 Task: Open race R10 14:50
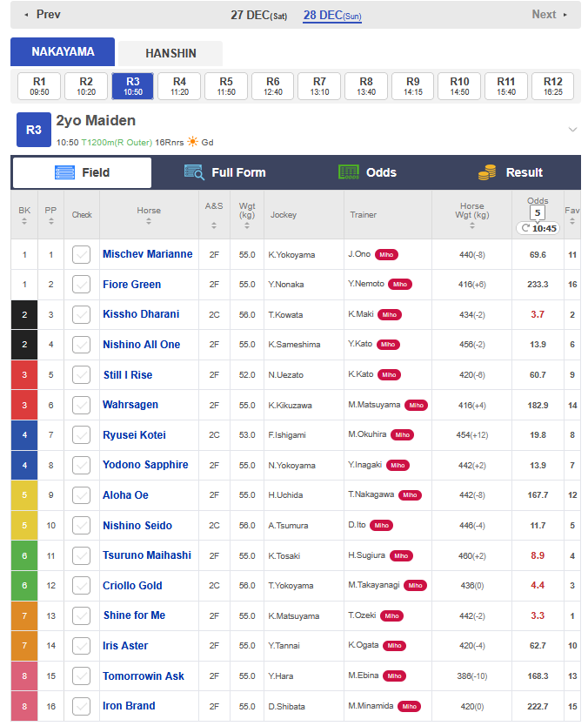(x=459, y=86)
